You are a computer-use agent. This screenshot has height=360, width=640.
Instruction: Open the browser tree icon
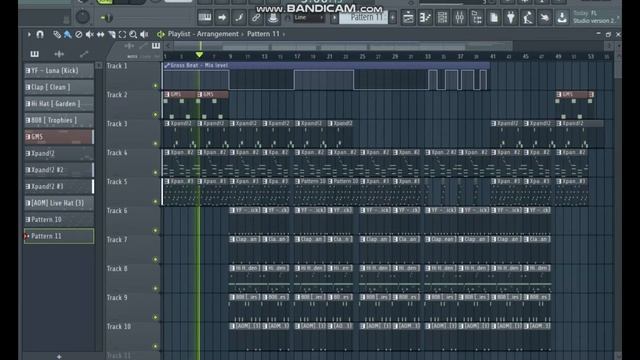tap(477, 18)
